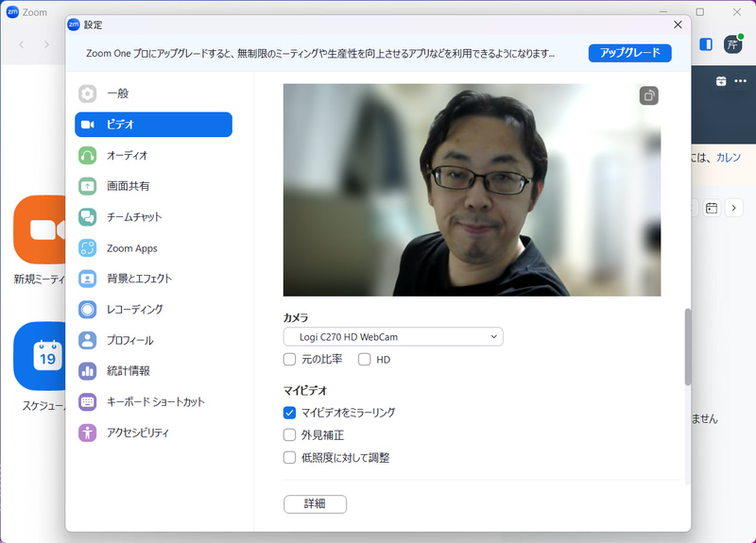
Task: Close the 設定 dialog
Action: pyautogui.click(x=678, y=25)
